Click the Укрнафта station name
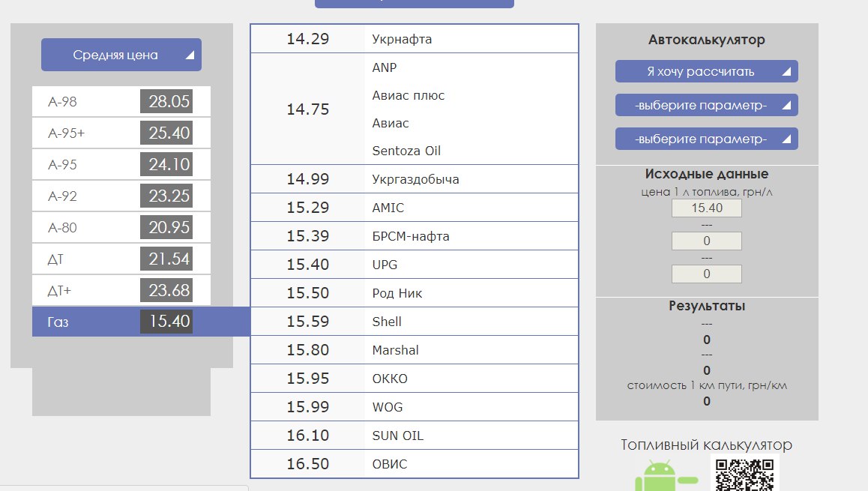Image resolution: width=868 pixels, height=491 pixels. (402, 39)
